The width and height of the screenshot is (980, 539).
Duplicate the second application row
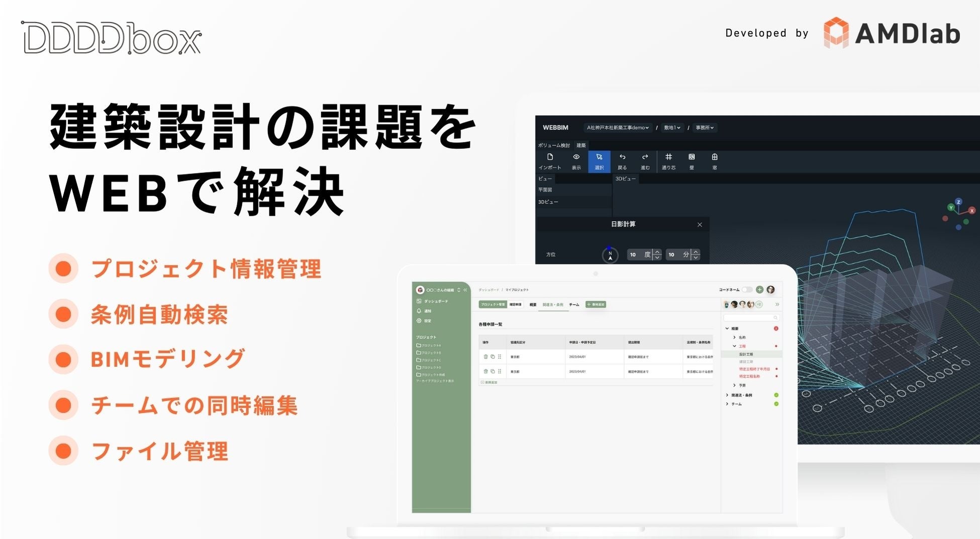pos(493,372)
